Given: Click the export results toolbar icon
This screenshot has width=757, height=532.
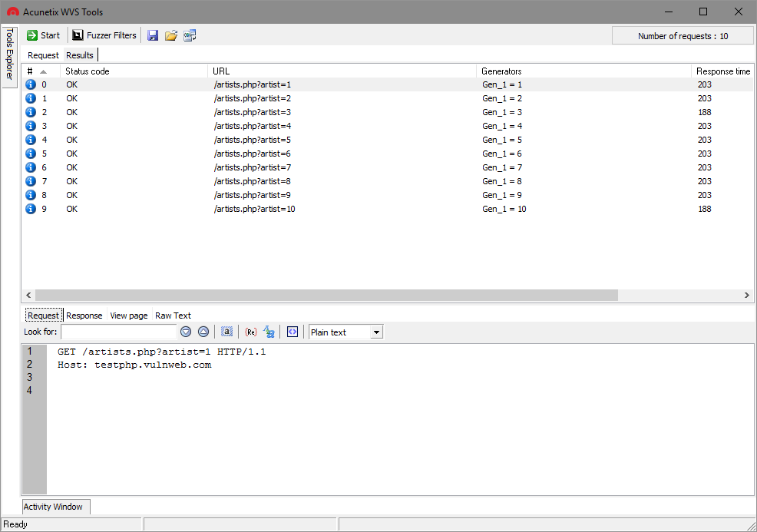Looking at the screenshot, I should 190,35.
